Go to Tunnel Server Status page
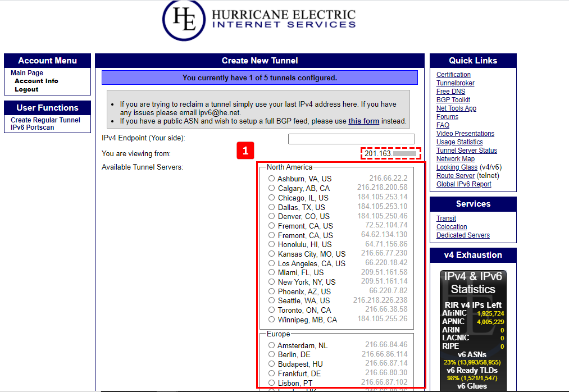Screen dimensions: 569x392 (466, 151)
